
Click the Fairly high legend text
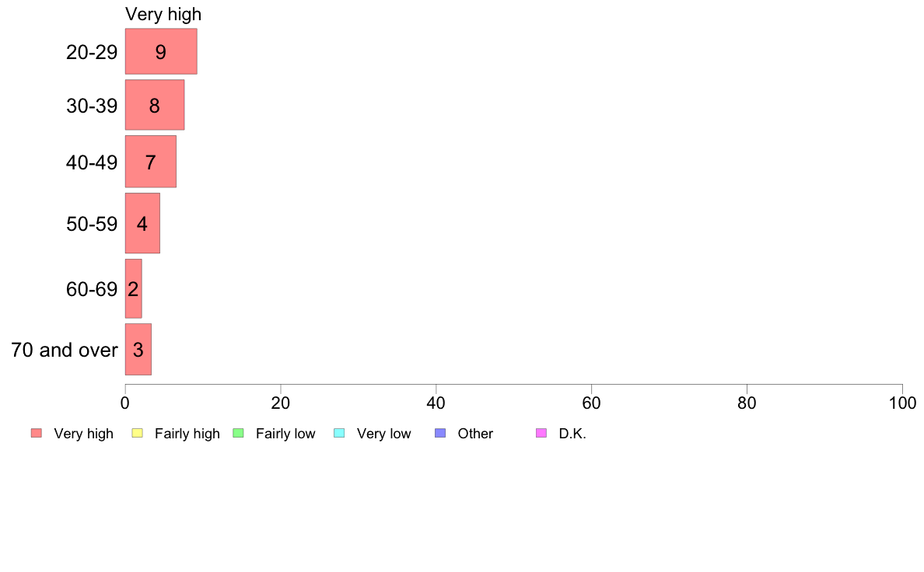click(x=187, y=434)
